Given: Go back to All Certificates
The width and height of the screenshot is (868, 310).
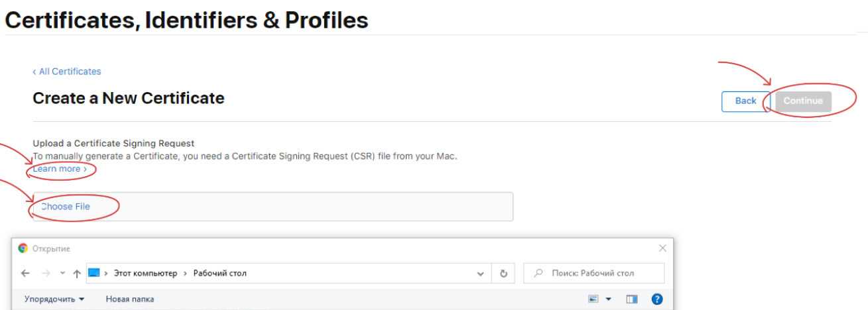Looking at the screenshot, I should click(66, 72).
